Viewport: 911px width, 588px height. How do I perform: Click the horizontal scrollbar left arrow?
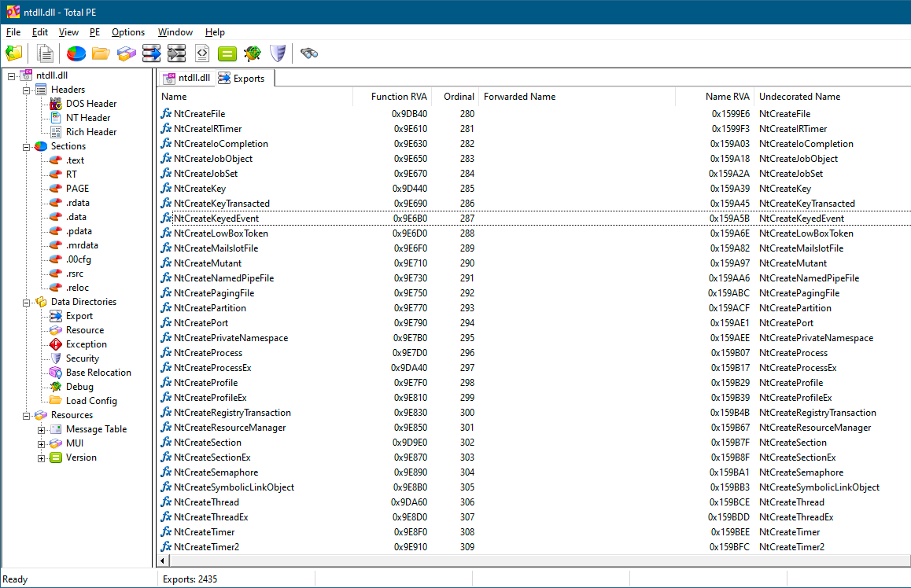[163, 560]
